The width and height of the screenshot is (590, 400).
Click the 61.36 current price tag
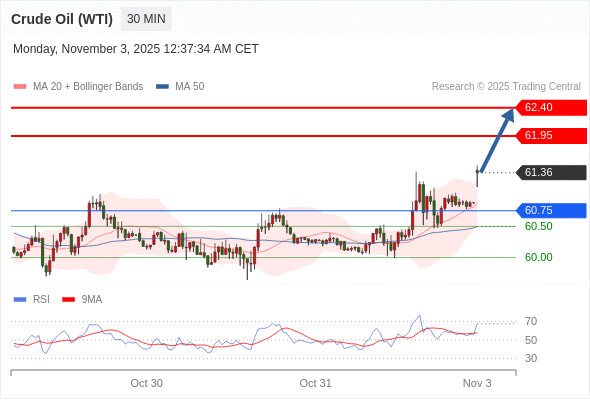[551, 172]
